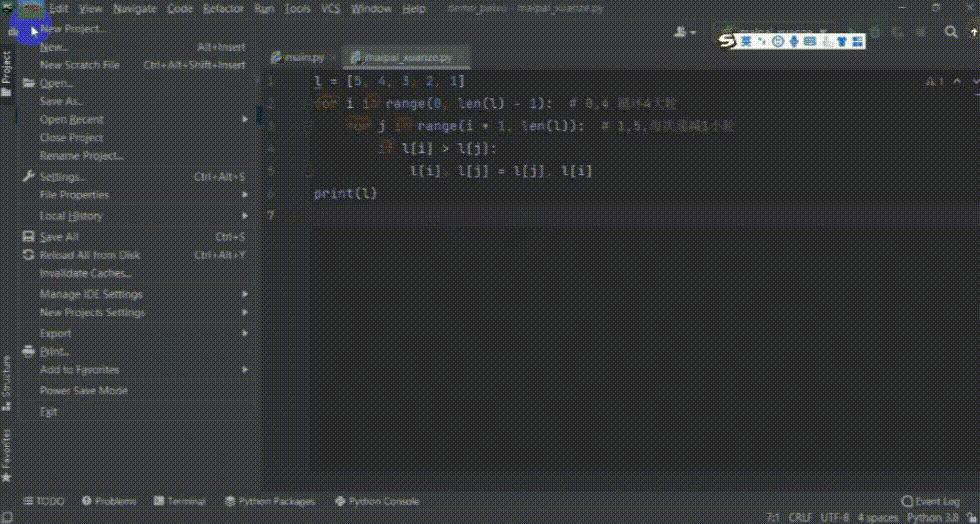980x524 pixels.
Task: Open the TODO tool window
Action: tap(44, 501)
